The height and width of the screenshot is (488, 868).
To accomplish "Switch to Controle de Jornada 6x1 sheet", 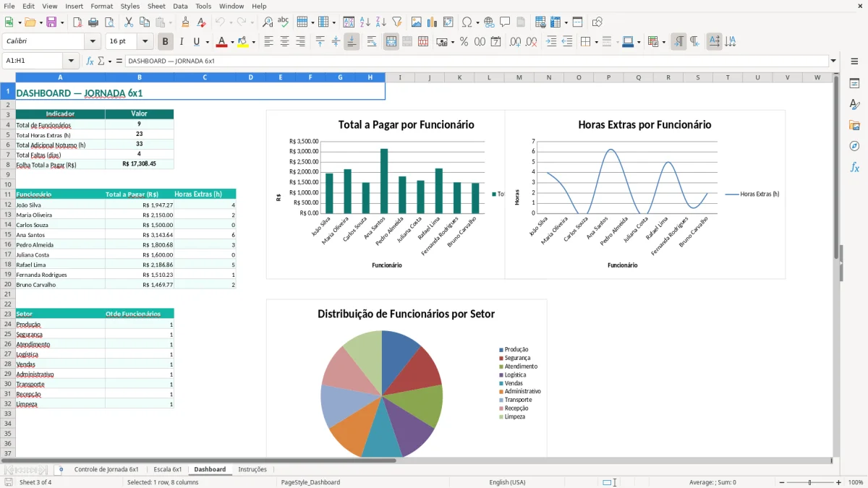I will [106, 469].
